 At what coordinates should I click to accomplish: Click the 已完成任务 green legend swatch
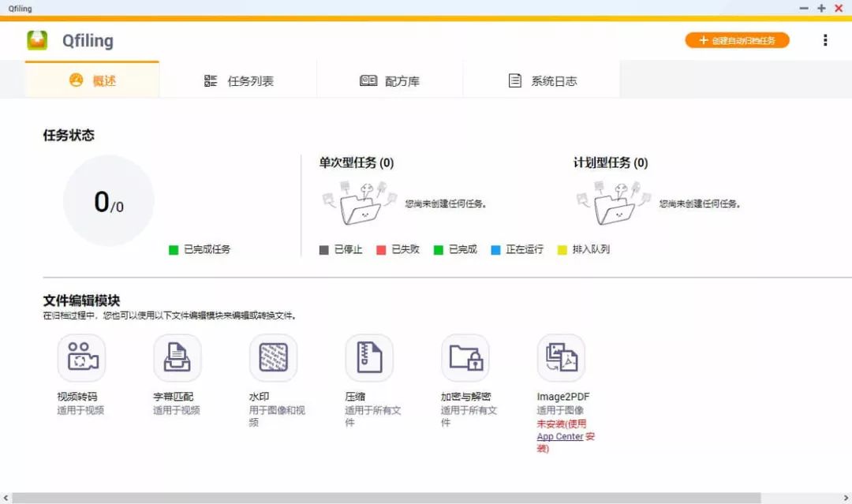[x=174, y=250]
